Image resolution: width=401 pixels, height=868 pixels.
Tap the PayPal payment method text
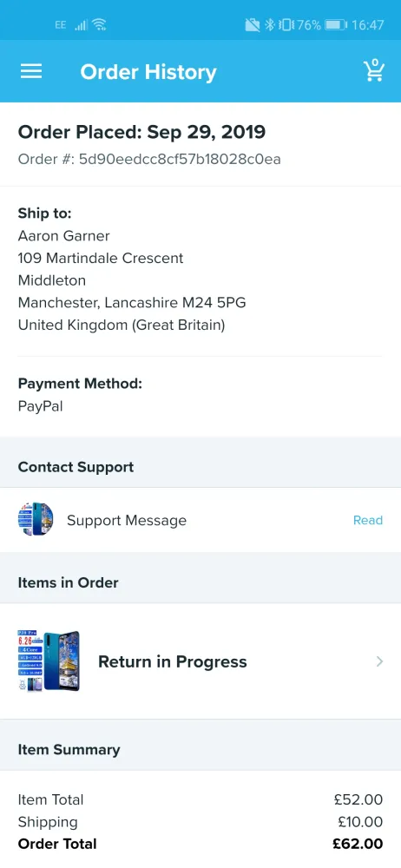[x=41, y=406]
